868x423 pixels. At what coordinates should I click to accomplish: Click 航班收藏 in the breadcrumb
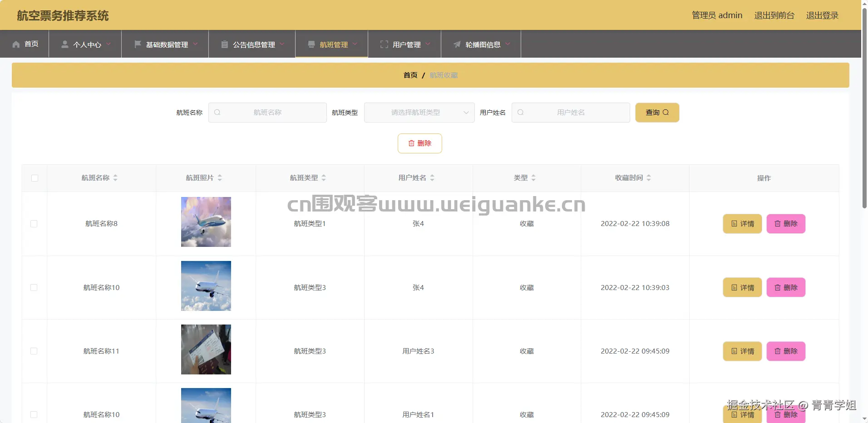tap(444, 75)
